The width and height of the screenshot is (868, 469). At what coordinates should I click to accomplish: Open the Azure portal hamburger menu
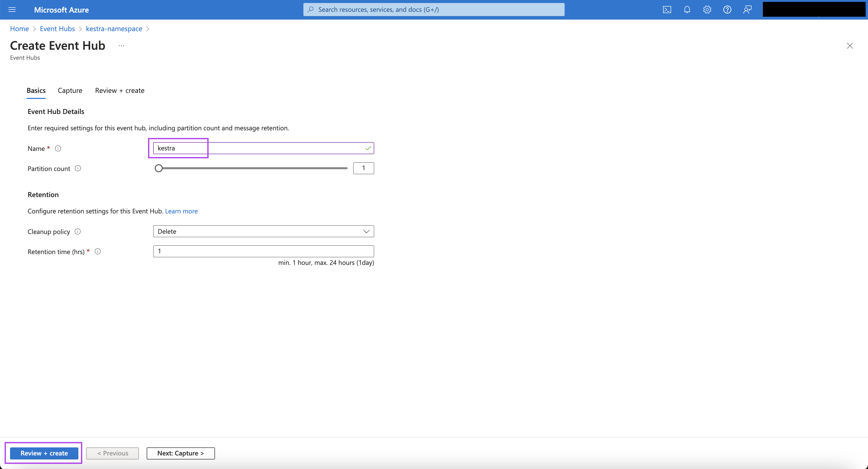coord(12,10)
